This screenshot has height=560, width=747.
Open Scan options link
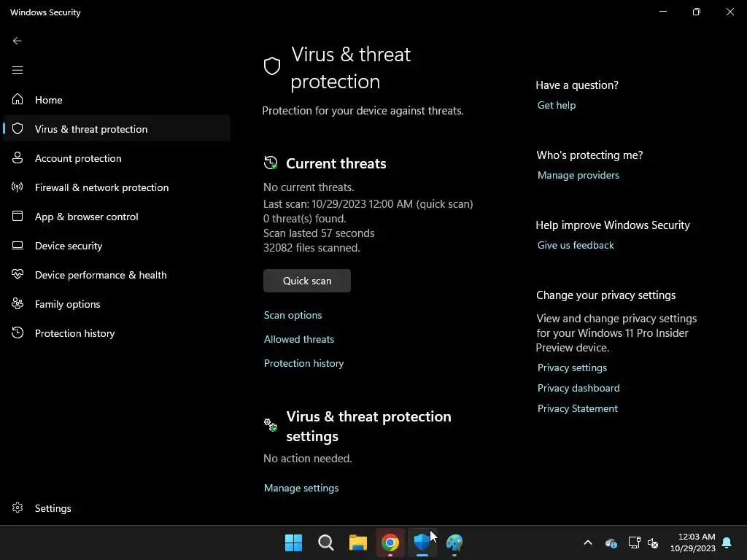tap(293, 315)
